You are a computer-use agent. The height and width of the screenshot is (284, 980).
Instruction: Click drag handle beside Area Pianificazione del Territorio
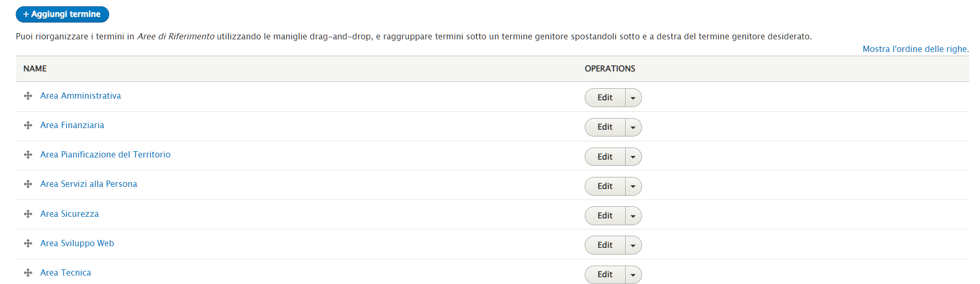[28, 155]
